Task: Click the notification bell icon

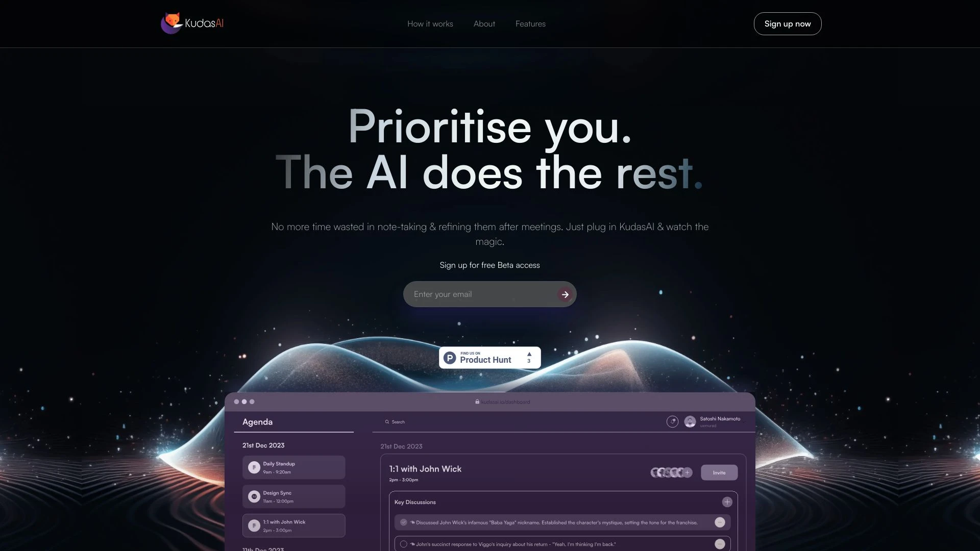Action: pos(672,422)
